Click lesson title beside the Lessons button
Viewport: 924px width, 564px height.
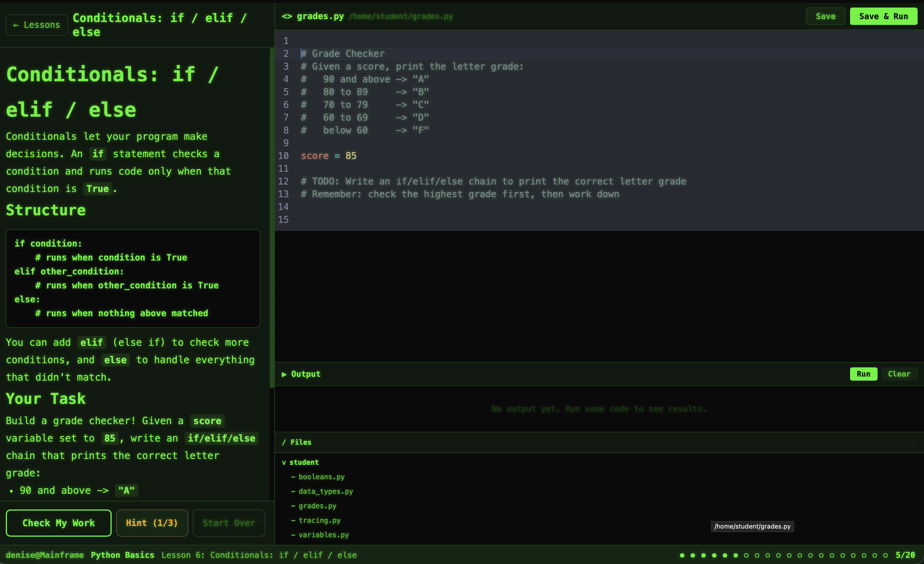[160, 25]
